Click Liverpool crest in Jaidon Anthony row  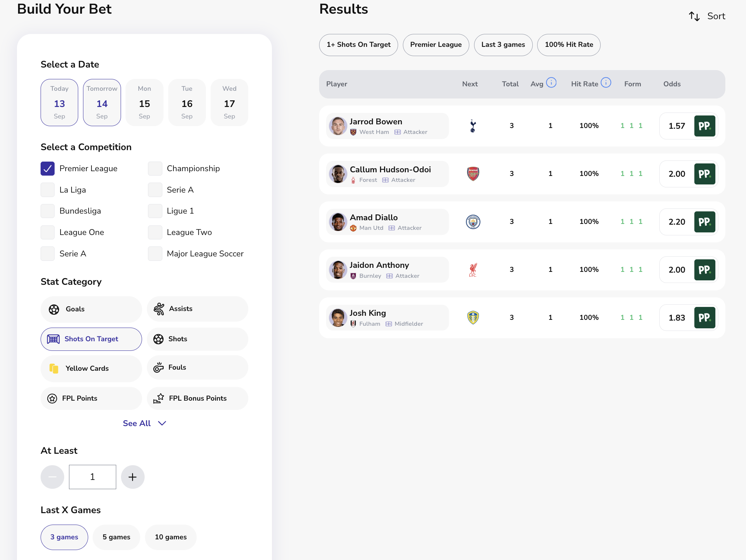(x=473, y=270)
